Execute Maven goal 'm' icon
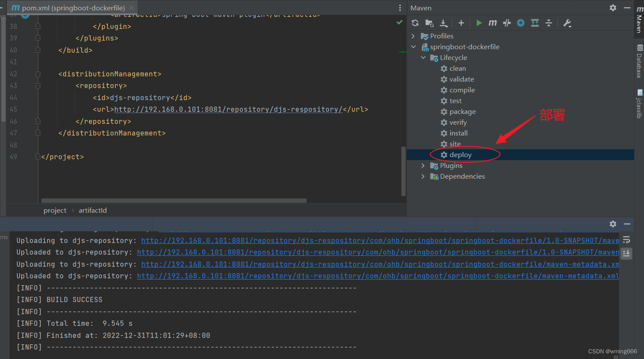 tap(493, 23)
